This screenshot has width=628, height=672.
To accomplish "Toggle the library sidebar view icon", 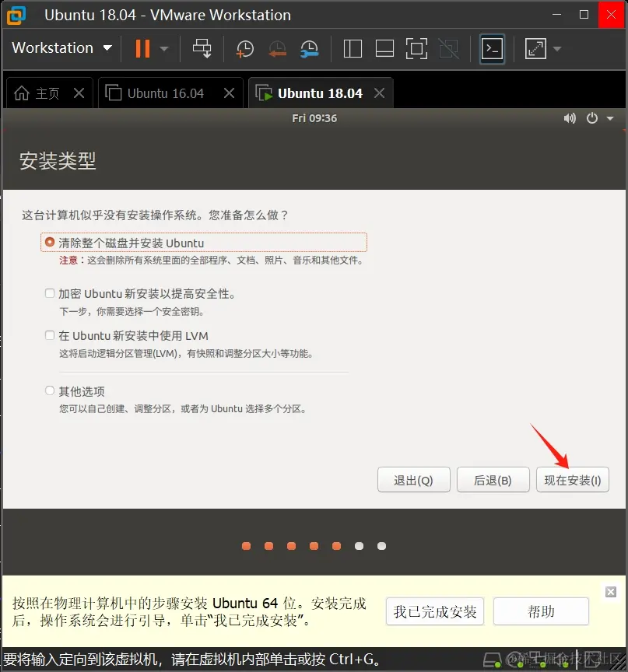I will pyautogui.click(x=353, y=48).
